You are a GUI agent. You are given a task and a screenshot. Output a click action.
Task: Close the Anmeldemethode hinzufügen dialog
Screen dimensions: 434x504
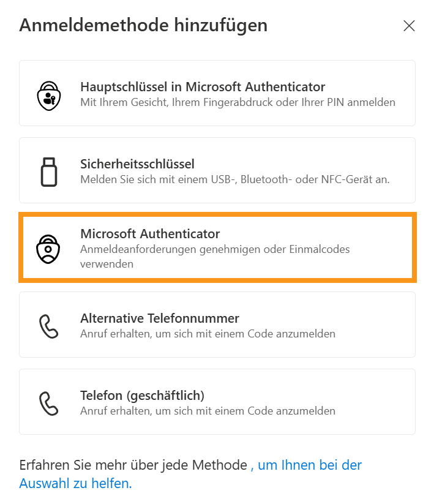409,26
